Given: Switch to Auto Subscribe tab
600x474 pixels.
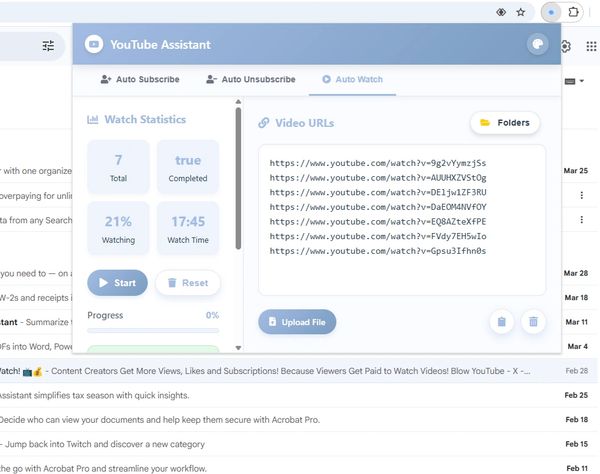Looking at the screenshot, I should (140, 79).
